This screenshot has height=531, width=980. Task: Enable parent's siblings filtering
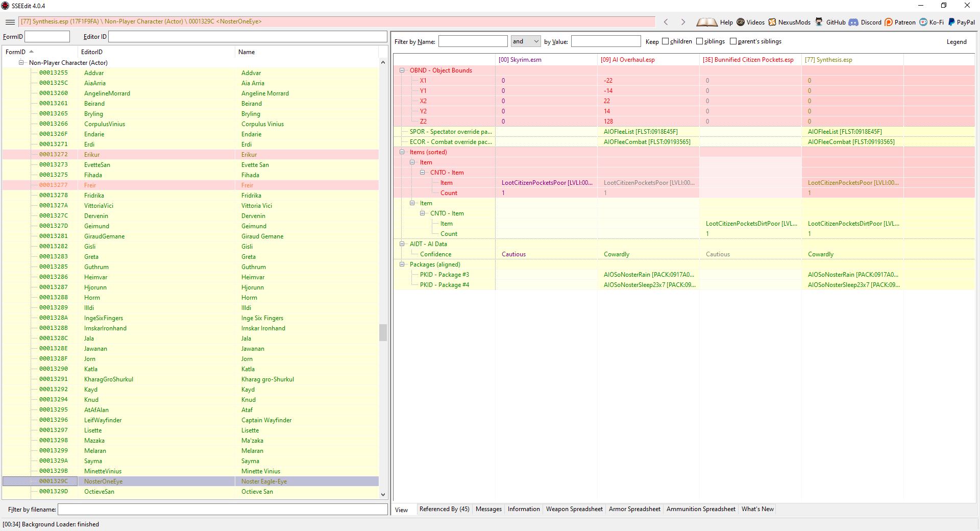pos(732,41)
